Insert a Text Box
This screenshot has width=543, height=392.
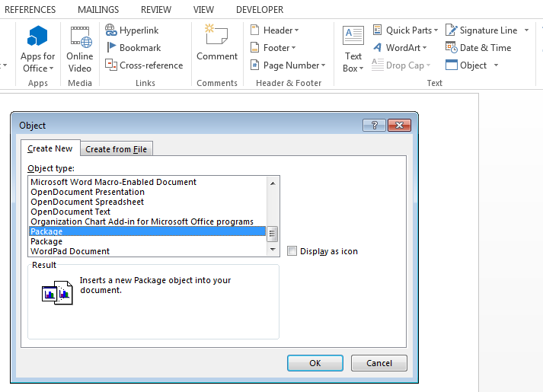pos(353,49)
